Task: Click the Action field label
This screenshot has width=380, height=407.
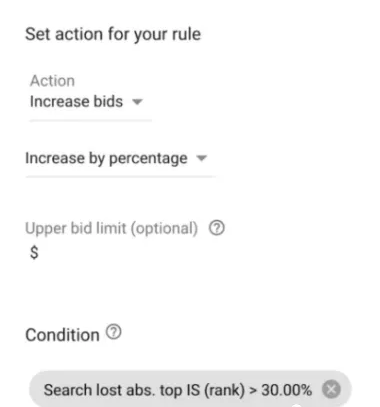Action: coord(52,81)
